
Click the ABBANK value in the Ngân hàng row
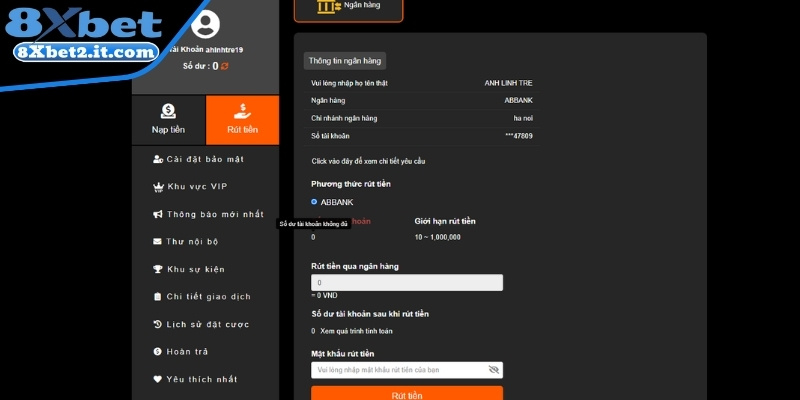click(518, 101)
